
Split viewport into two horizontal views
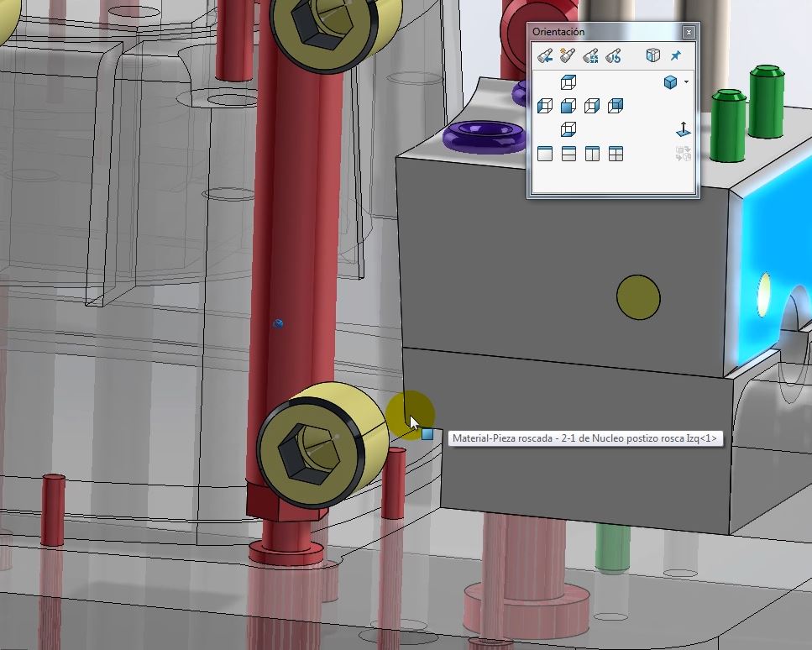tap(568, 154)
